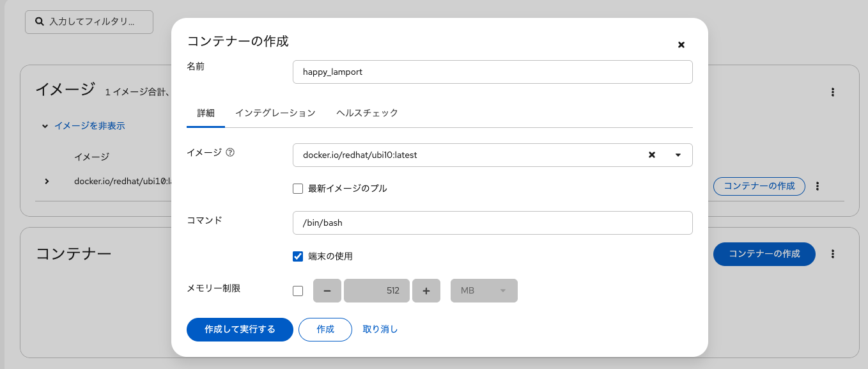Clear the selected image with the X icon
The image size is (868, 369).
[x=651, y=155]
